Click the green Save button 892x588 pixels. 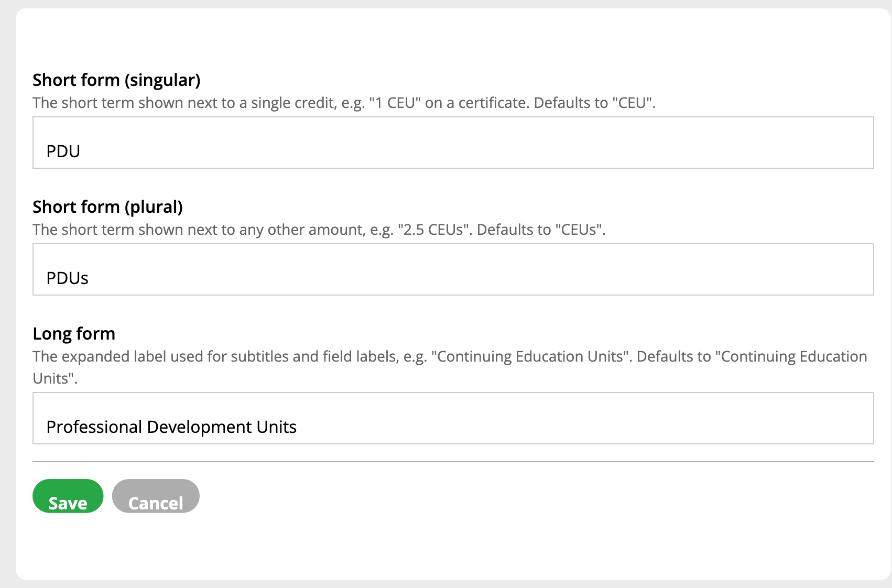pos(68,496)
